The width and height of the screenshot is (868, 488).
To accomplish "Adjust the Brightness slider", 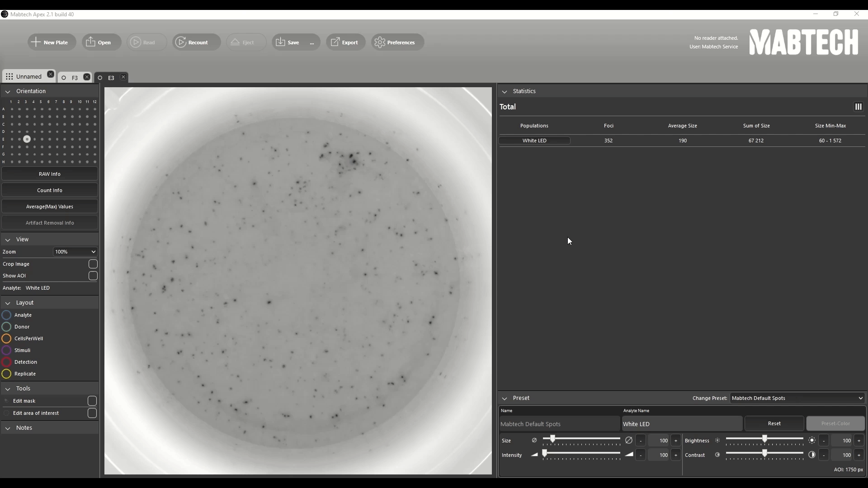I will pyautogui.click(x=764, y=439).
